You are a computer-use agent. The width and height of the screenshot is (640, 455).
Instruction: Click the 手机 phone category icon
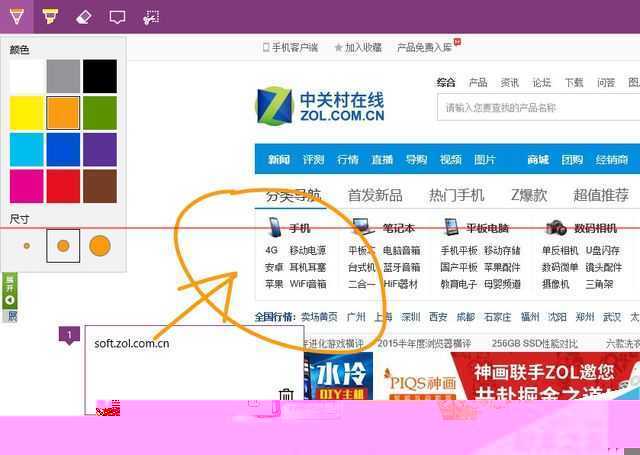click(275, 227)
